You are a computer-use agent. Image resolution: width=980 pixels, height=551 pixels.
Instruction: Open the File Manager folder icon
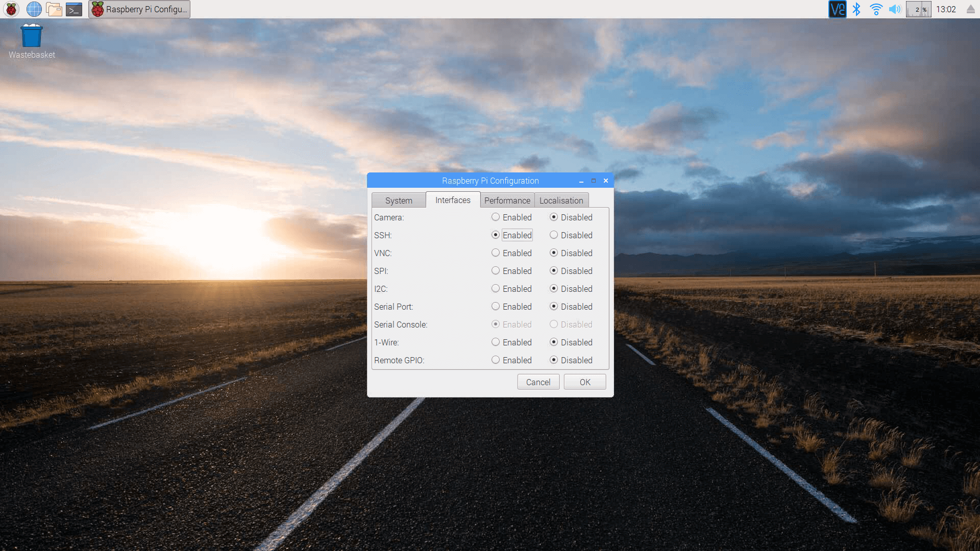point(54,9)
